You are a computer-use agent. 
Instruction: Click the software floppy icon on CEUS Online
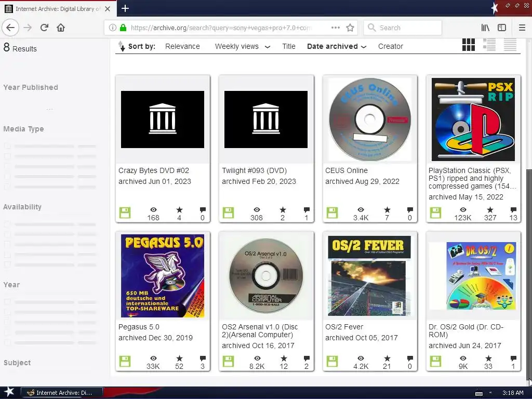point(332,212)
